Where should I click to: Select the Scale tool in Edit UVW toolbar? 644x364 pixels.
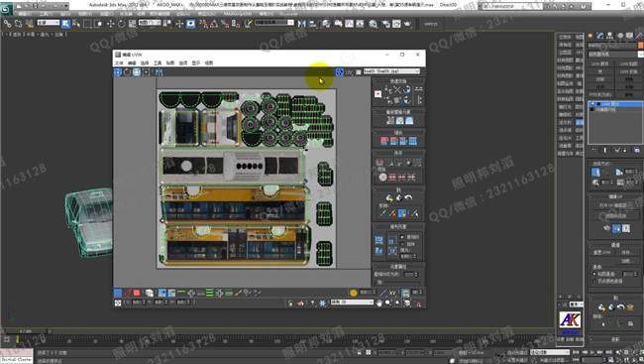click(137, 72)
